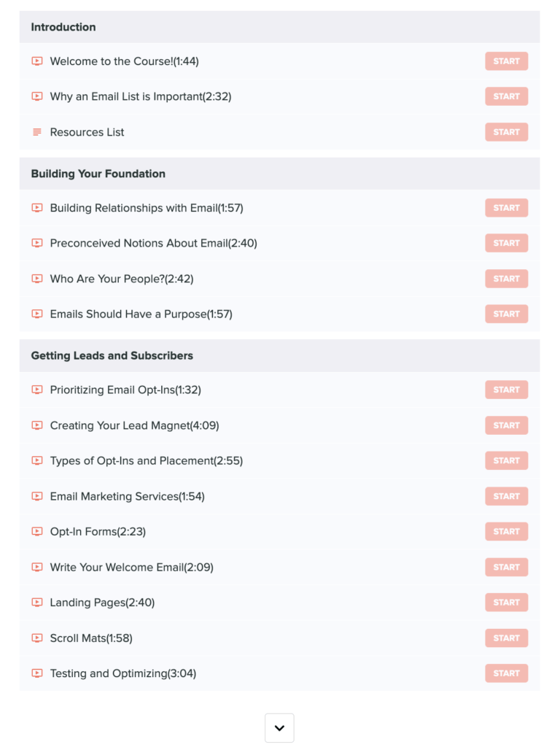Click the video icon beside Welcome to the Course
Viewport: 560px width, 750px height.
pos(37,61)
